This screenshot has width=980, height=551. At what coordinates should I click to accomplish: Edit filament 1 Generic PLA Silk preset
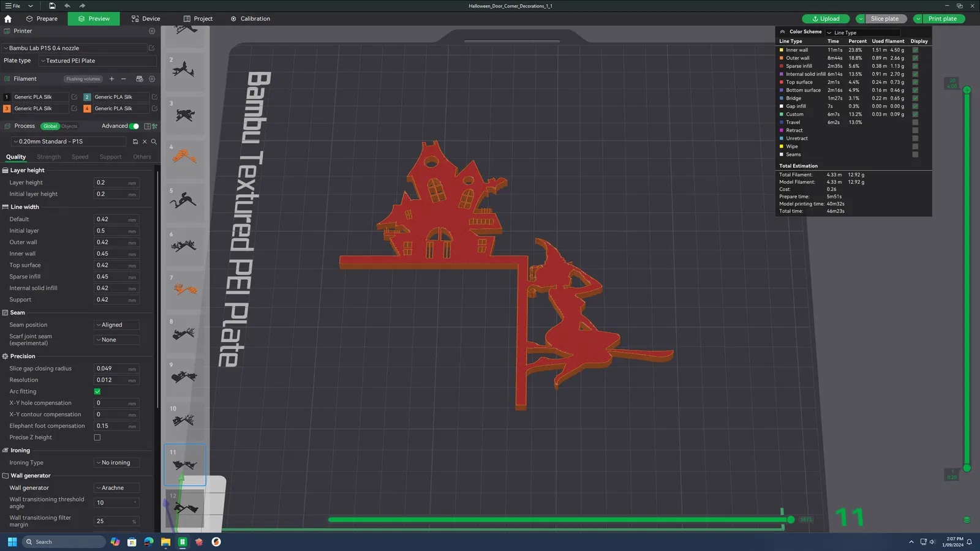(x=74, y=97)
